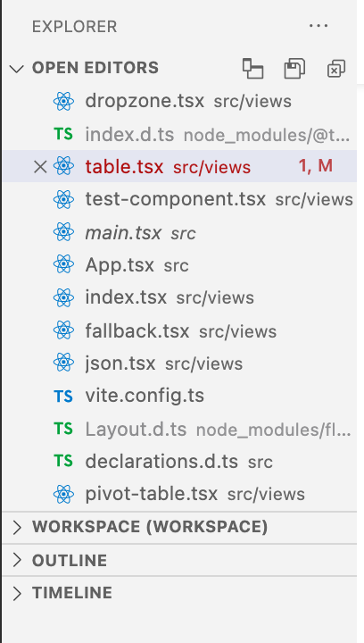Click the React icon beside dropzone.tsx
Screen dimensions: 364x643
(x=63, y=101)
